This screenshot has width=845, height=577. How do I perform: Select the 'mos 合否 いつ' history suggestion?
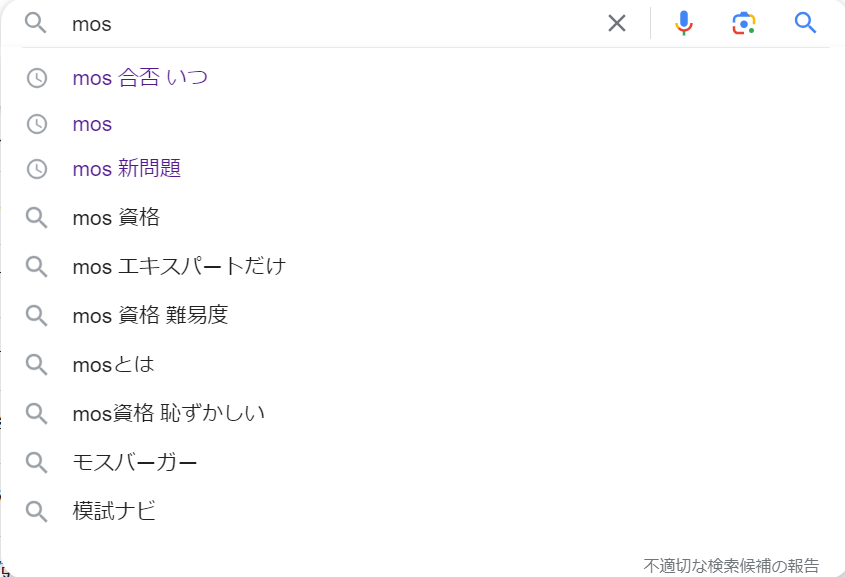[x=140, y=78]
